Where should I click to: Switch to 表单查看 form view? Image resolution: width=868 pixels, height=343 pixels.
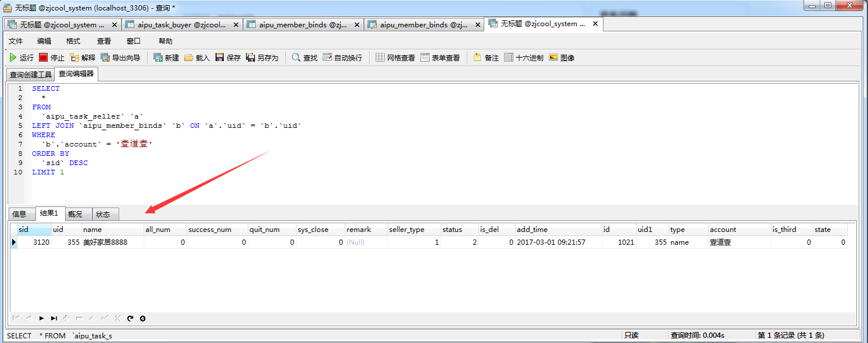440,58
